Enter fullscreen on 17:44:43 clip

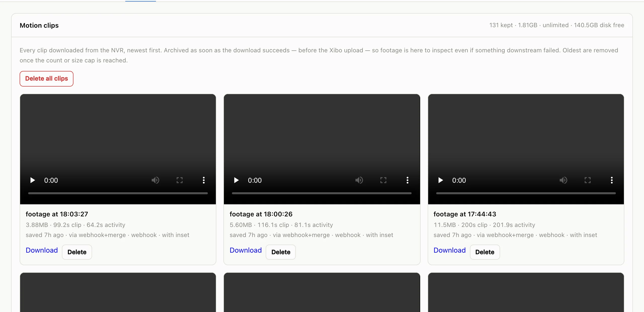tap(588, 180)
